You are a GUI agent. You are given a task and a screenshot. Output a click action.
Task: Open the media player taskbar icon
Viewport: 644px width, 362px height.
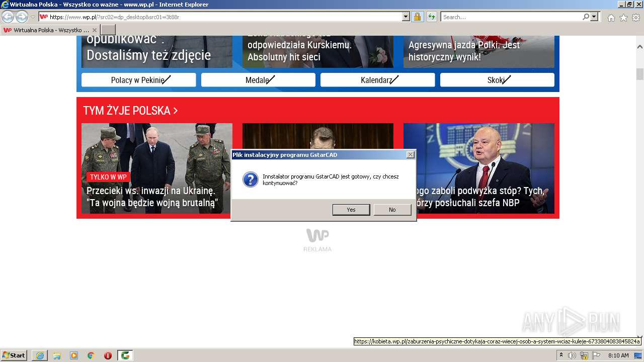(x=74, y=355)
